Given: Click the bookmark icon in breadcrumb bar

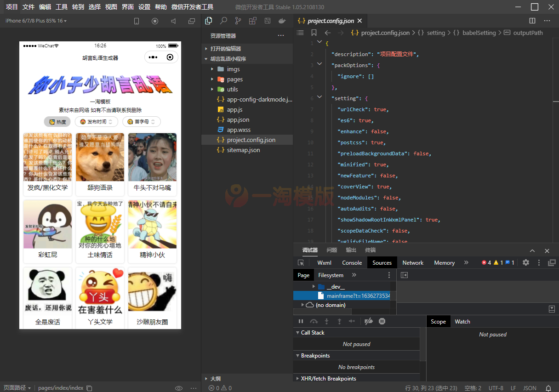Looking at the screenshot, I should tap(314, 33).
